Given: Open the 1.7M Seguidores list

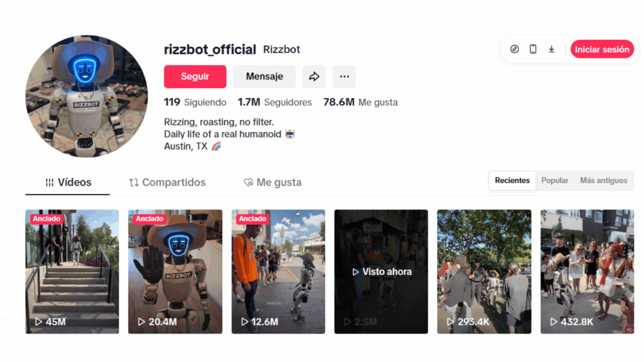Looking at the screenshot, I should pyautogui.click(x=275, y=102).
